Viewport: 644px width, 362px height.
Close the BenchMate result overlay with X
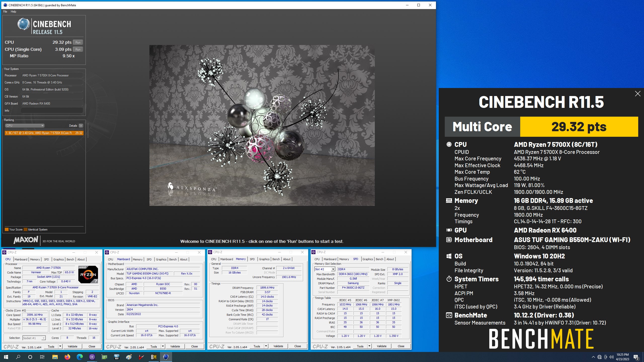637,94
